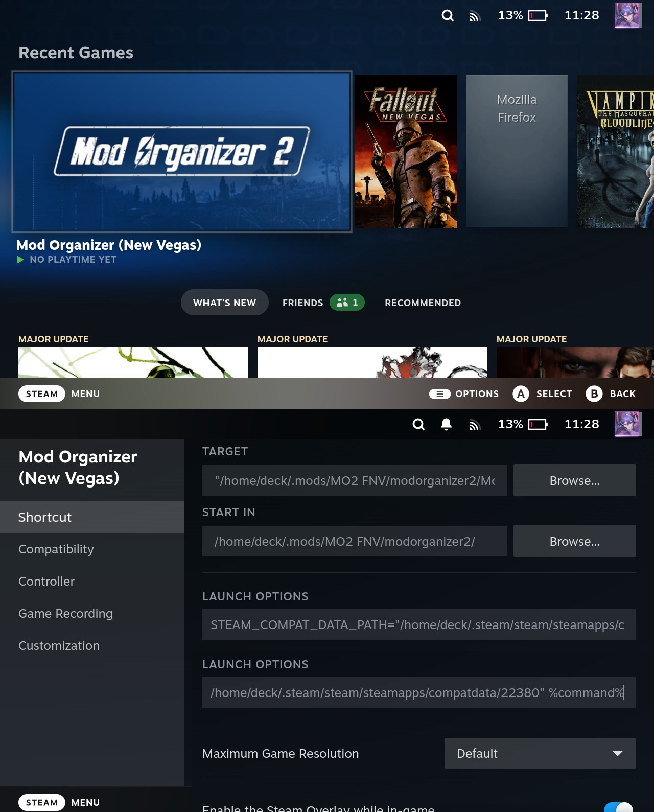Click the 11:28 clock on Recent Games screen

coord(581,15)
